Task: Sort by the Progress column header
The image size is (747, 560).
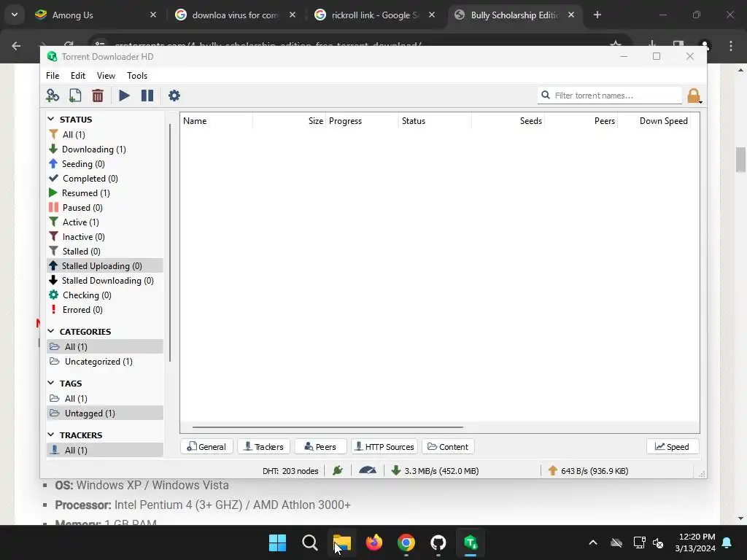Action: 362,121
